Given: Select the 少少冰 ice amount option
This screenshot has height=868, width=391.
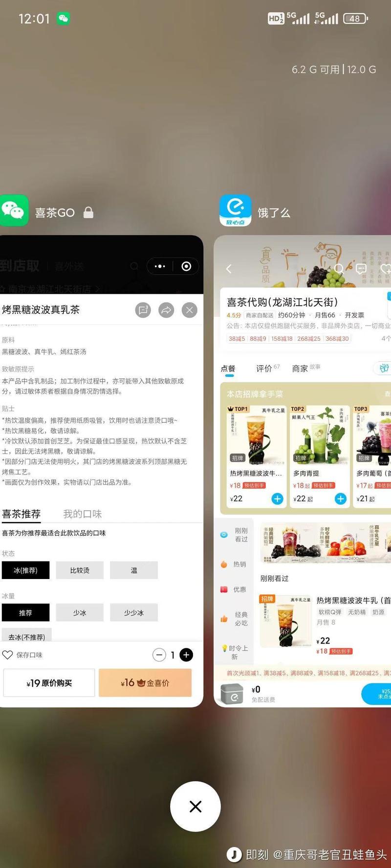Looking at the screenshot, I should click(134, 613).
